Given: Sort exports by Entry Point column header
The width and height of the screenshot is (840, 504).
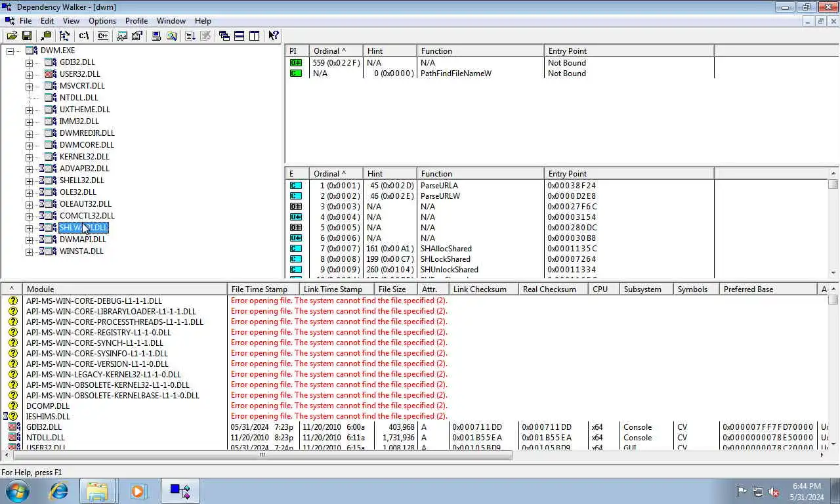Looking at the screenshot, I should [x=629, y=173].
